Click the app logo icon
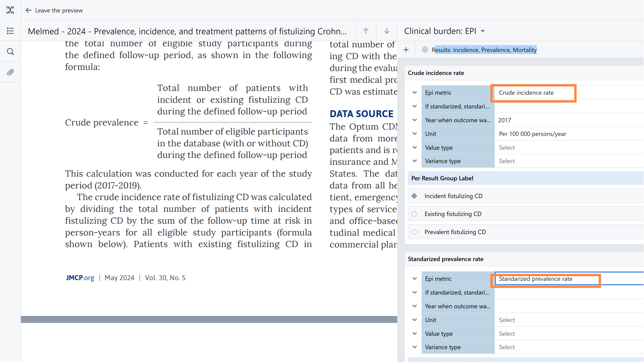This screenshot has width=644, height=362. click(x=10, y=10)
